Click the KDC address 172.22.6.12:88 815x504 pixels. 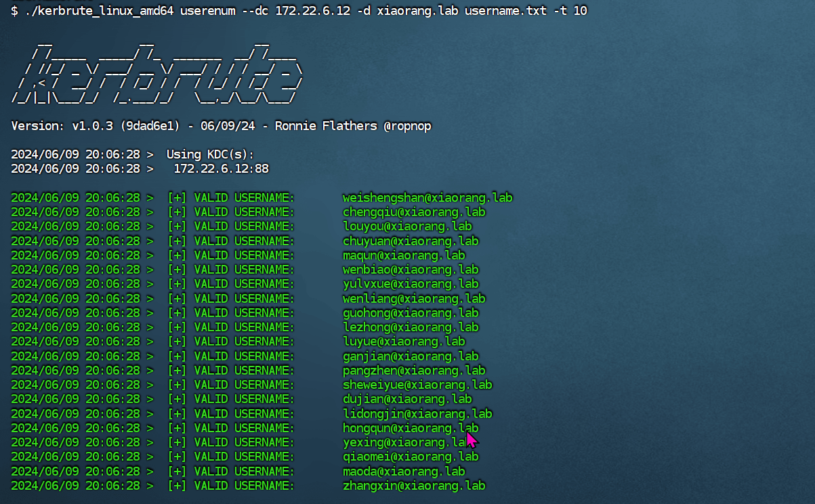pyautogui.click(x=221, y=169)
